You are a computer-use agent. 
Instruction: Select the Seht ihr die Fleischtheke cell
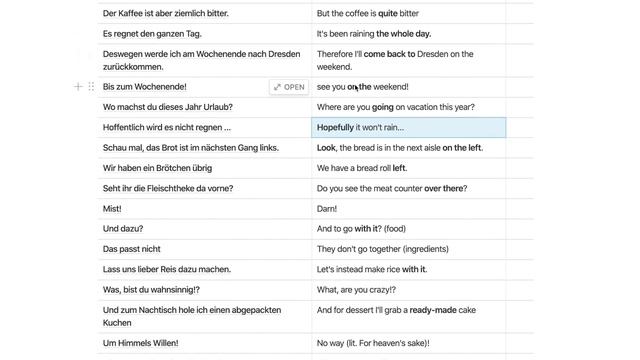tap(204, 189)
